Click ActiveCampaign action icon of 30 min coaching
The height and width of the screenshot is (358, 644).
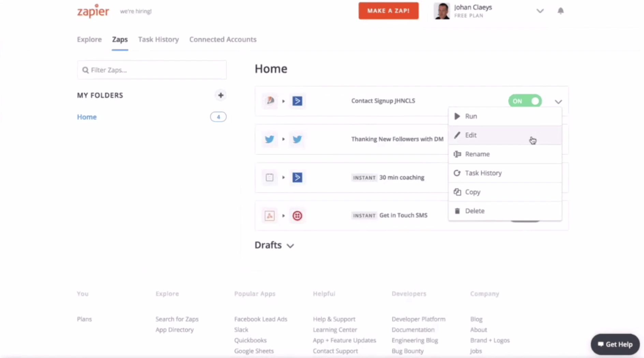tap(297, 177)
